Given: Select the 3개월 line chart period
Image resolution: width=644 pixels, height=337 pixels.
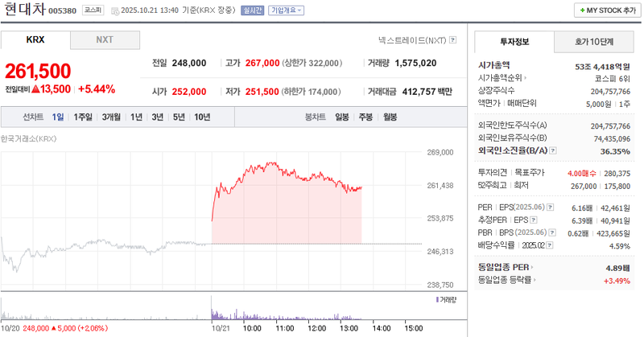Looking at the screenshot, I should click(111, 117).
